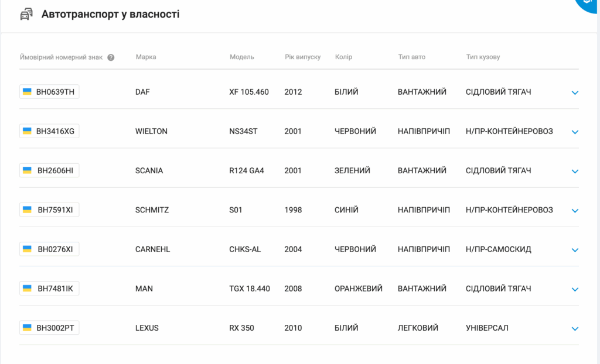
Task: Click flag icon on plate BH3416XG
Action: (x=27, y=131)
